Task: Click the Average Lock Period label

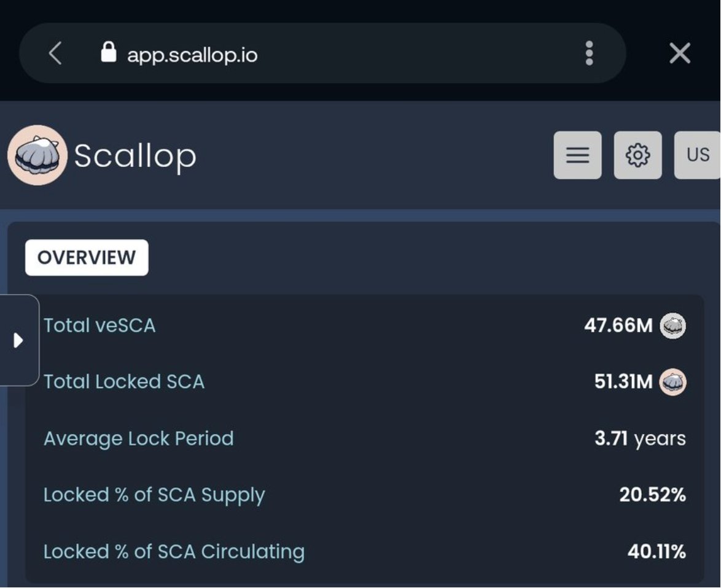Action: click(139, 438)
